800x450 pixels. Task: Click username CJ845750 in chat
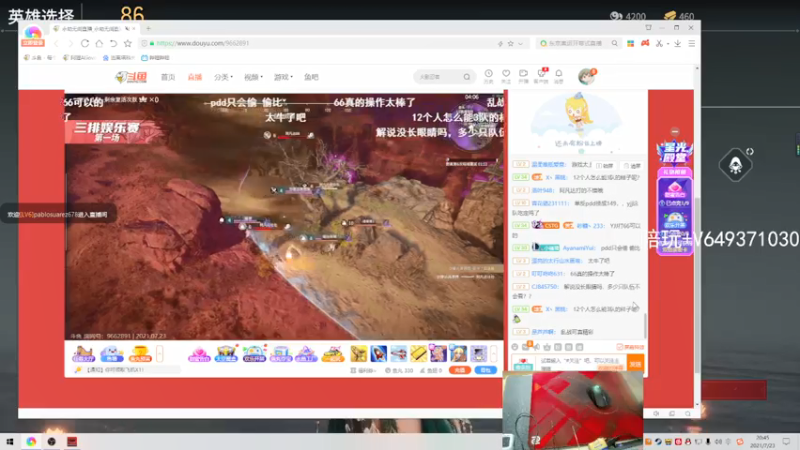[x=545, y=287]
